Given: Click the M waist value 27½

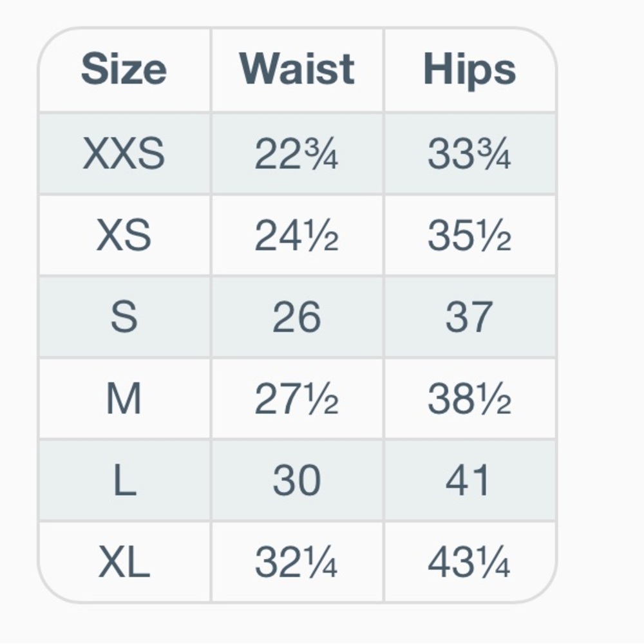Looking at the screenshot, I should tap(297, 399).
